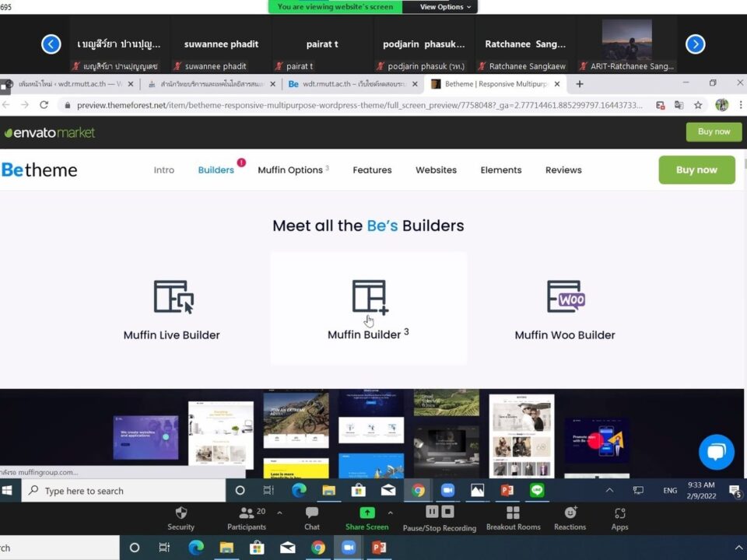
Task: Open Zoom Participants panel
Action: pyautogui.click(x=247, y=519)
